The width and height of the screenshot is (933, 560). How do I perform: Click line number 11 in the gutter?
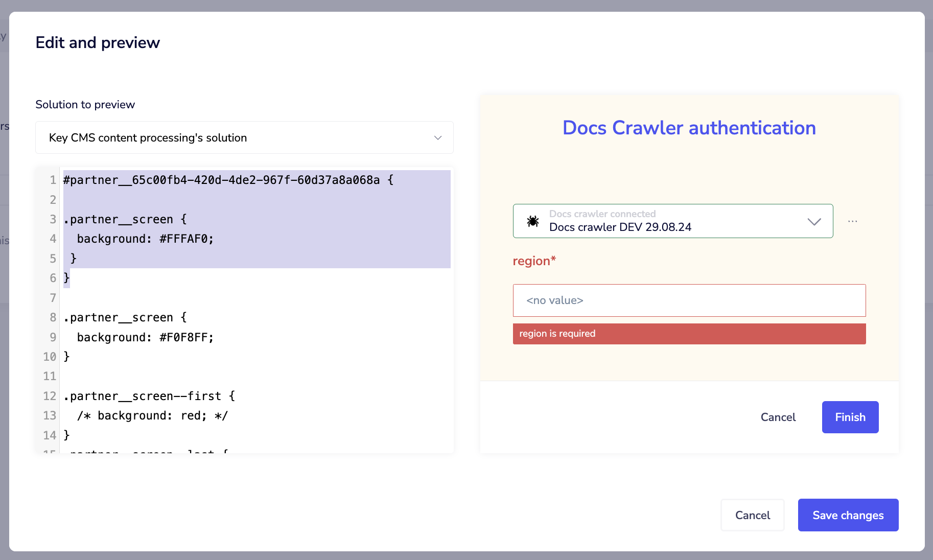tap(50, 377)
